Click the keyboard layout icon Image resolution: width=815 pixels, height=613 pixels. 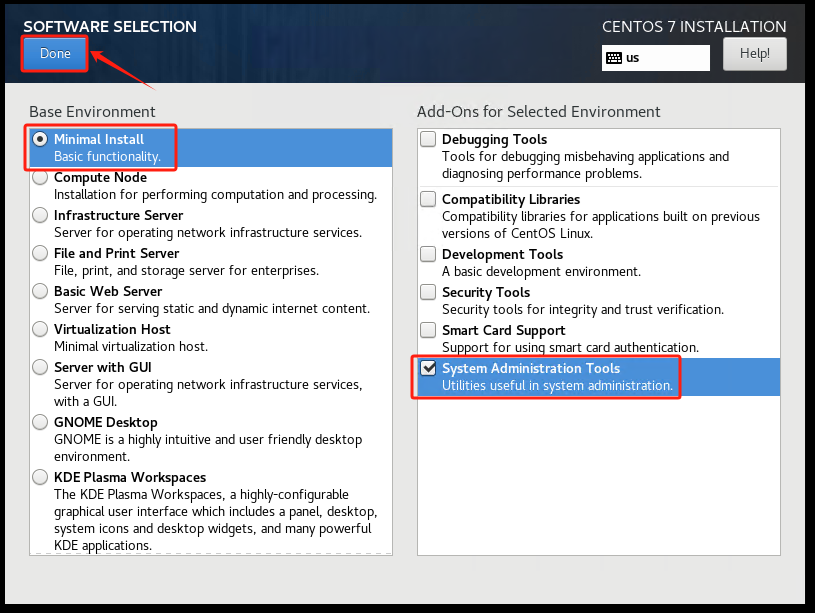click(x=613, y=58)
